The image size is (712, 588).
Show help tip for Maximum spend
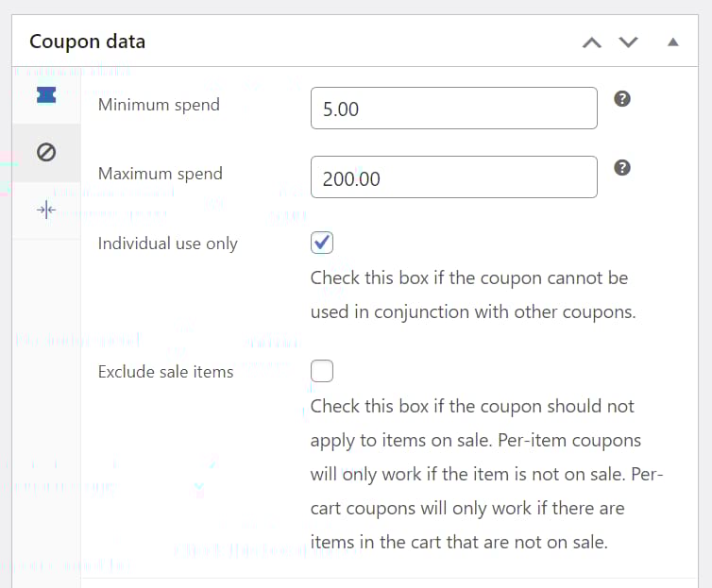(622, 168)
